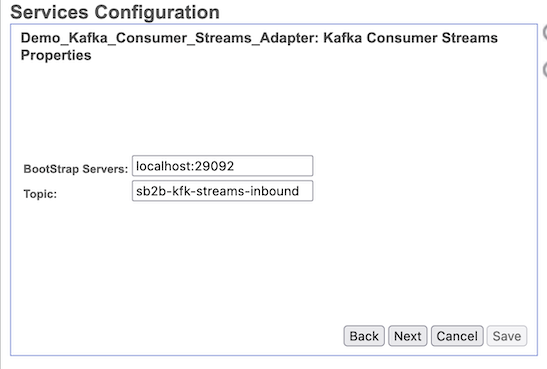Click the Back button
Viewport: 547px width, 369px height.
[364, 336]
